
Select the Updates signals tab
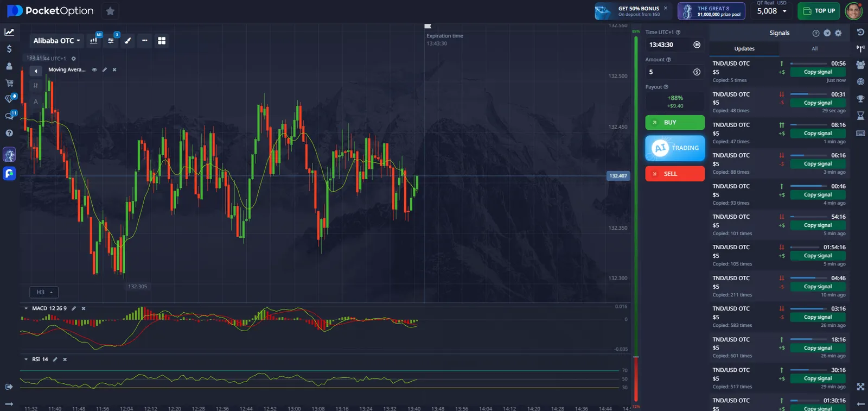pyautogui.click(x=744, y=49)
